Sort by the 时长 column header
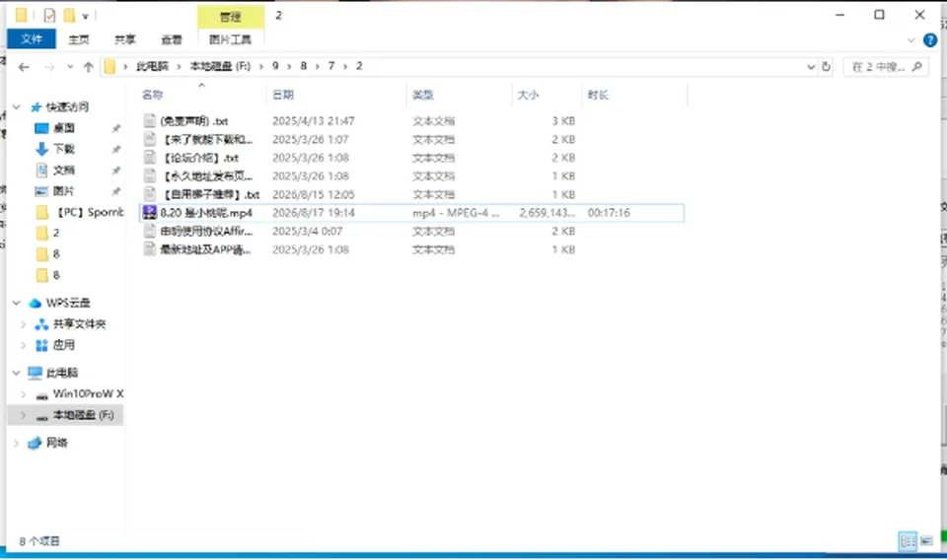Viewport: 947px width, 560px height. click(598, 95)
